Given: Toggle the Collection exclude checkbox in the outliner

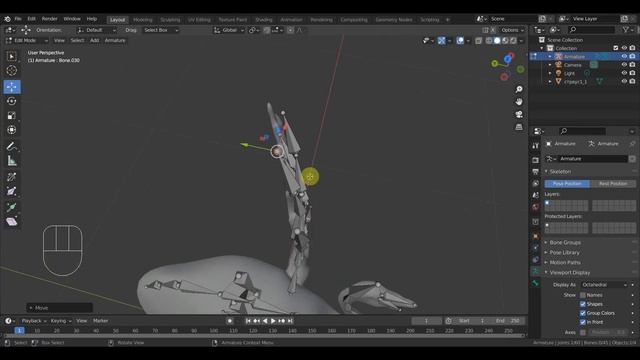Looking at the screenshot, I should pos(616,48).
